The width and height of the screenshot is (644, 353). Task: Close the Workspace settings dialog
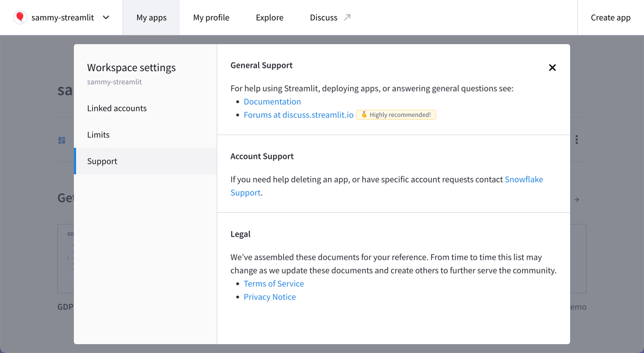tap(552, 67)
